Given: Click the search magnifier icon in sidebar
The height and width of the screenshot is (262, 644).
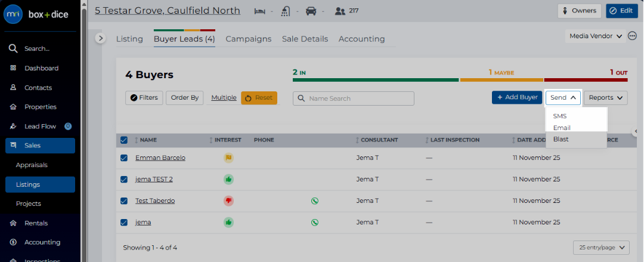Looking at the screenshot, I should [13, 48].
